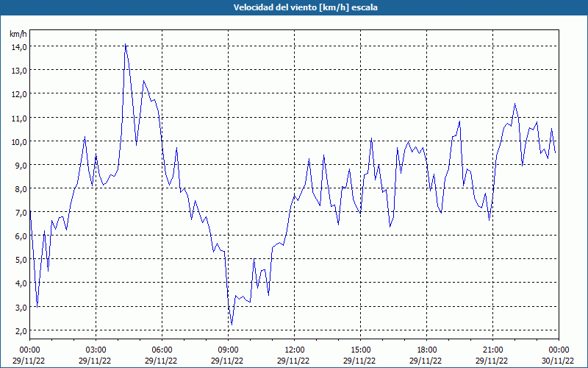Image resolution: width=588 pixels, height=368 pixels.
Task: Click the '03:00' time axis label
Action: [96, 350]
